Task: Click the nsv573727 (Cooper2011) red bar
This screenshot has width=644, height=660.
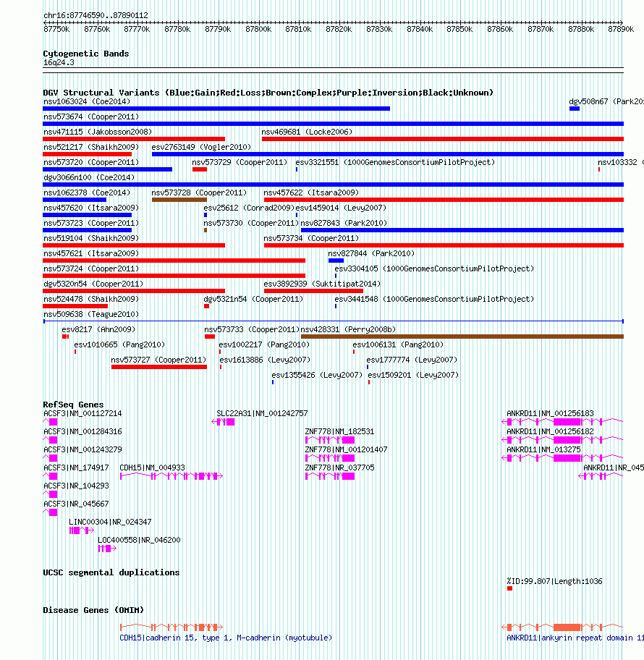Action: click(159, 367)
